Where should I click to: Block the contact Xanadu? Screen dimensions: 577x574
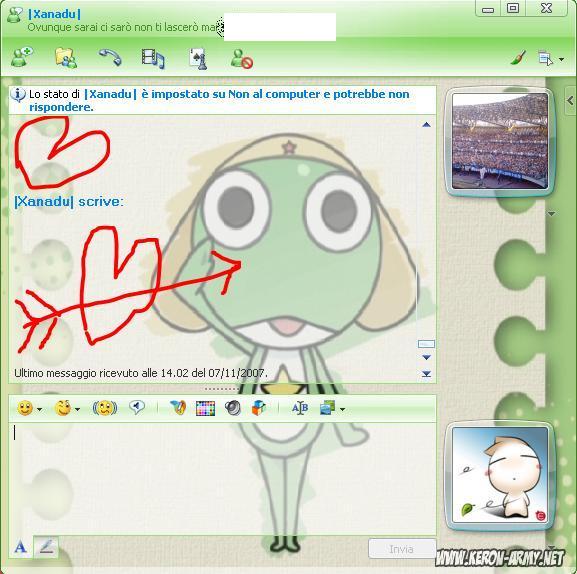242,59
